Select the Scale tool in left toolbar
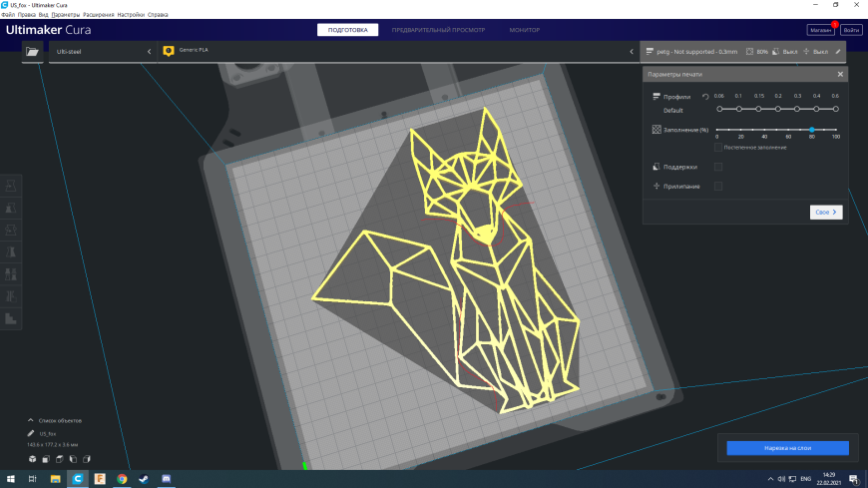Viewport: 868px width, 488px height. point(11,208)
